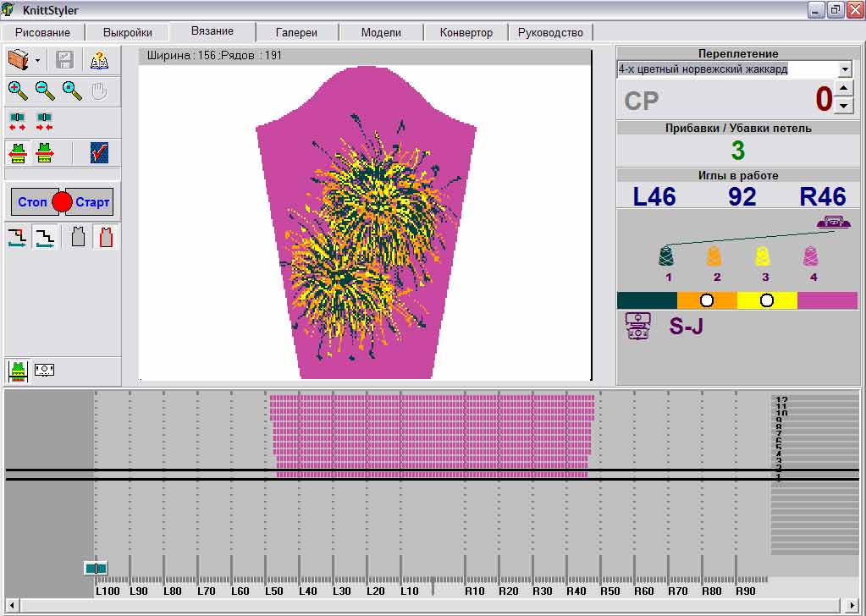
Task: Click the save floppy disk icon
Action: coord(65,60)
